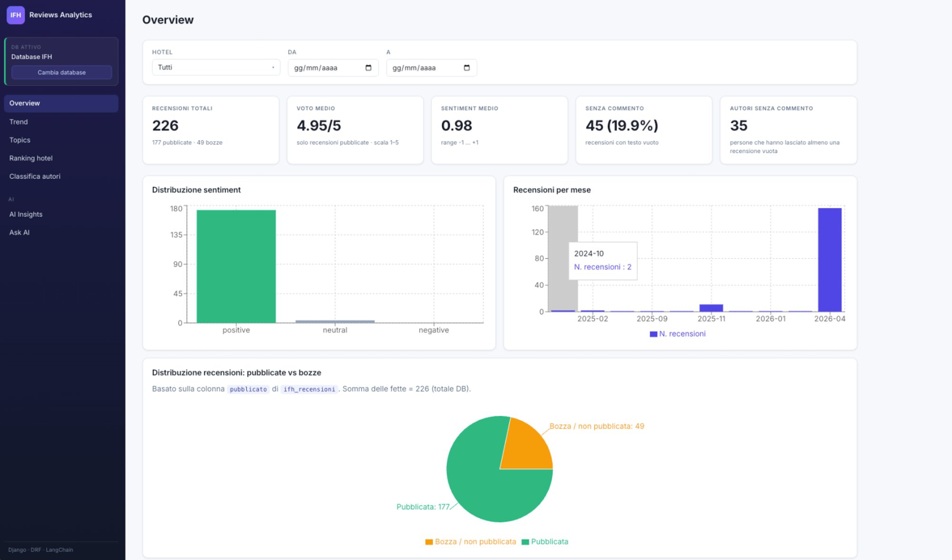Select Overview in the sidebar
The height and width of the screenshot is (560, 952).
[x=61, y=103]
